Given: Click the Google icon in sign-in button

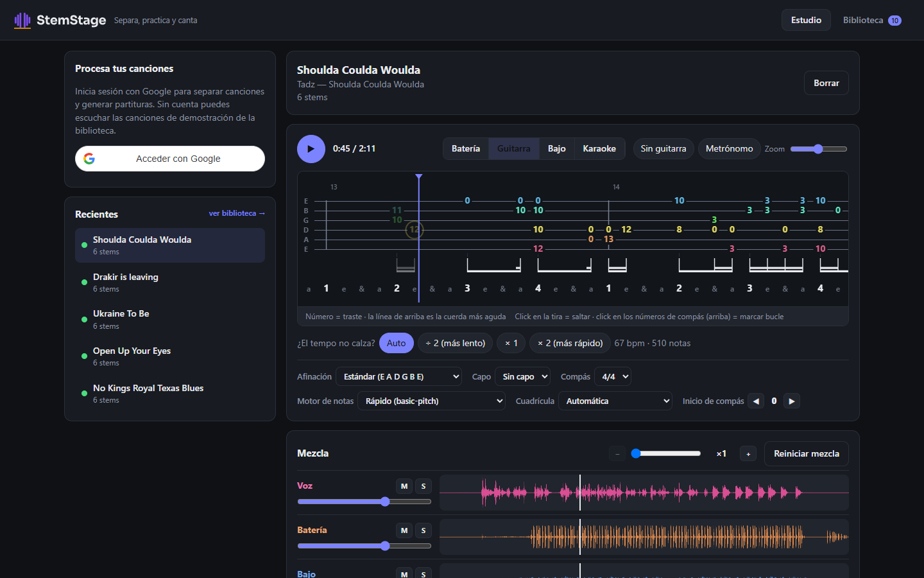Looking at the screenshot, I should click(89, 159).
